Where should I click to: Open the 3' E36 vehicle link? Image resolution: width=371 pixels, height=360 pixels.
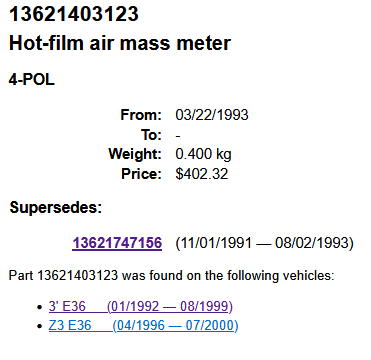[x=141, y=307]
